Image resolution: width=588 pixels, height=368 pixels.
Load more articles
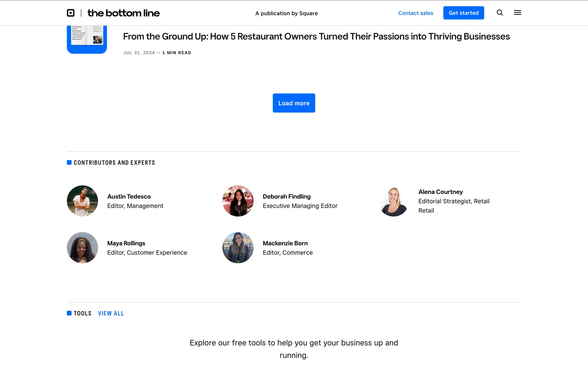(x=294, y=103)
